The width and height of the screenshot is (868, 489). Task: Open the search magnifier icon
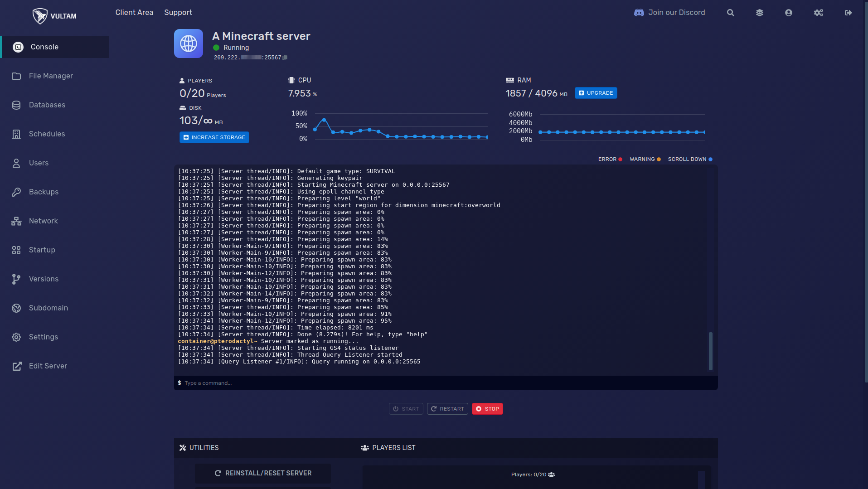pos(730,13)
